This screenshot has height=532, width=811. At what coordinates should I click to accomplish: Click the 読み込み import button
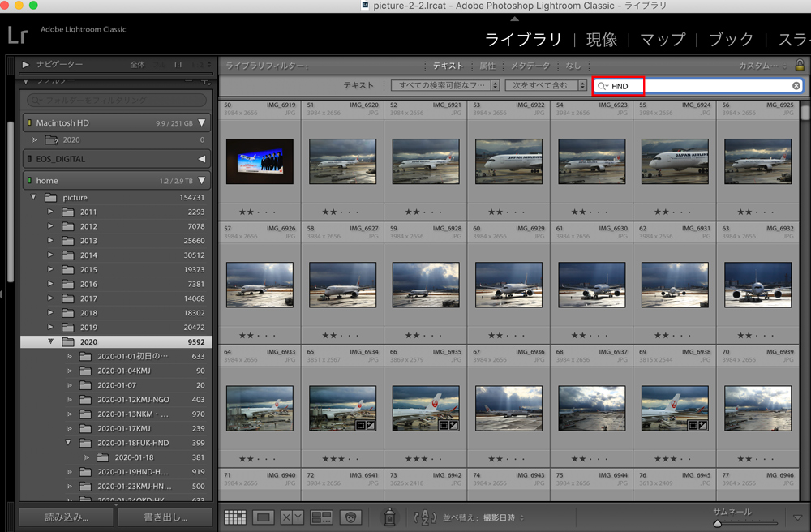[67, 517]
